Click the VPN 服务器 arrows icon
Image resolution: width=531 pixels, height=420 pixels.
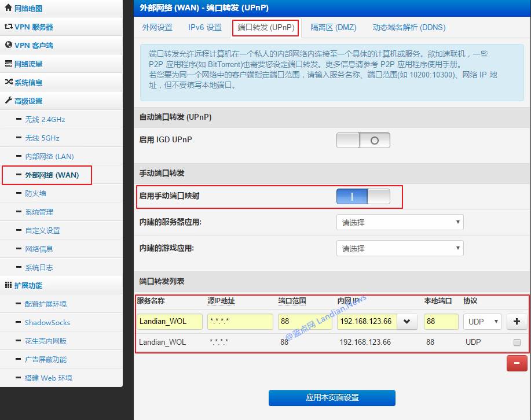click(9, 26)
